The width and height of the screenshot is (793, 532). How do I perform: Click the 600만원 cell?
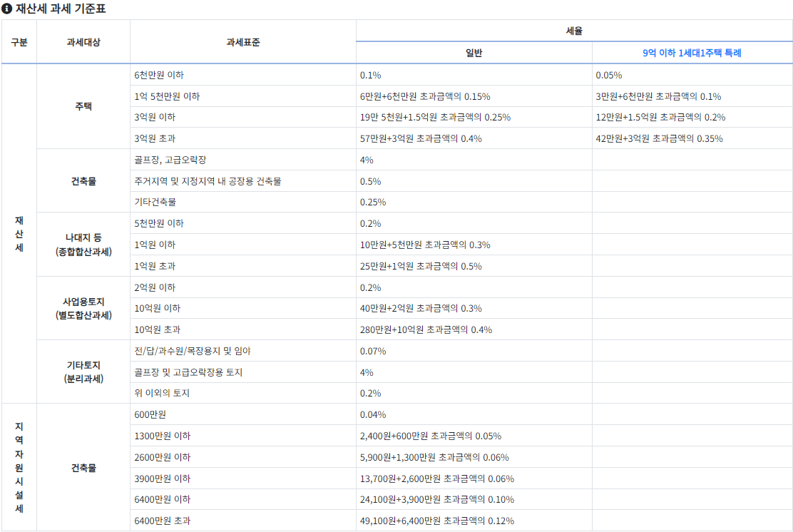pos(242,414)
